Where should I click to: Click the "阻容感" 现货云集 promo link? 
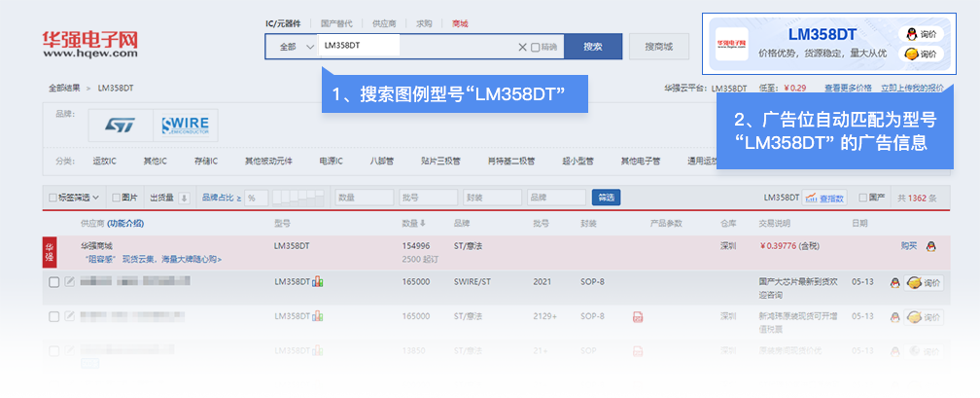coord(154,259)
